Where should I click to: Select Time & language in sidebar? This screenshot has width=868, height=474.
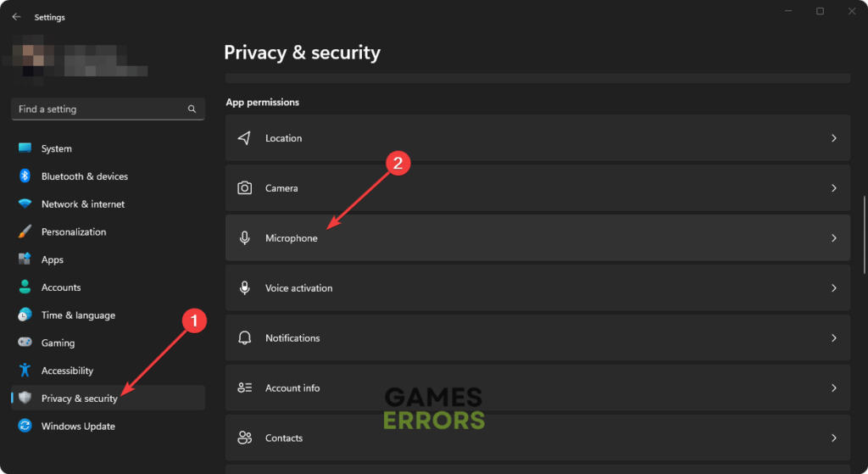point(78,315)
